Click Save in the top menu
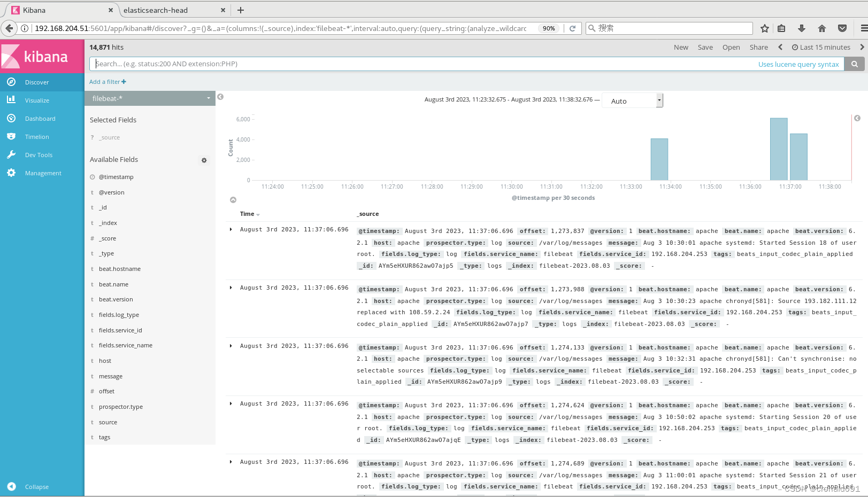The image size is (868, 497). tap(705, 47)
